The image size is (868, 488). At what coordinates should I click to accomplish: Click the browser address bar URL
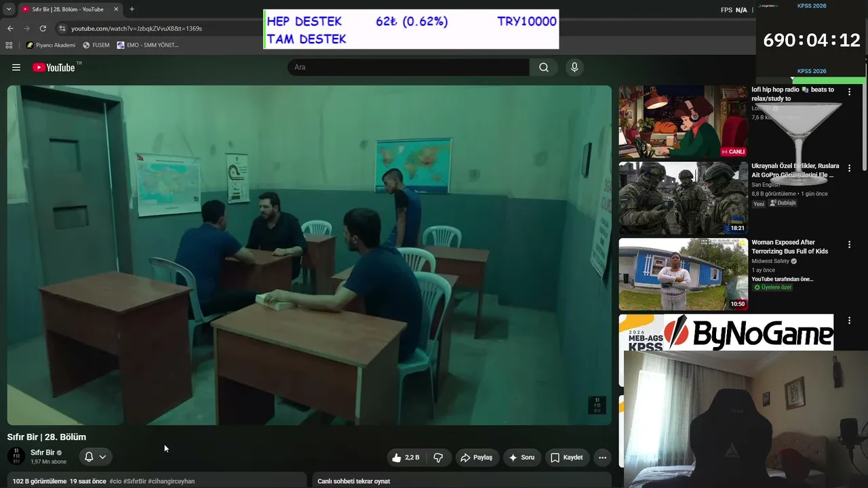point(136,28)
